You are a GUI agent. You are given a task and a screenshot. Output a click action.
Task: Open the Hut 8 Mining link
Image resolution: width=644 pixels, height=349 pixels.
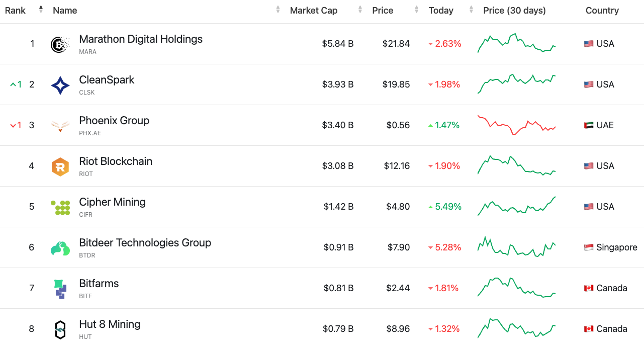tap(110, 324)
